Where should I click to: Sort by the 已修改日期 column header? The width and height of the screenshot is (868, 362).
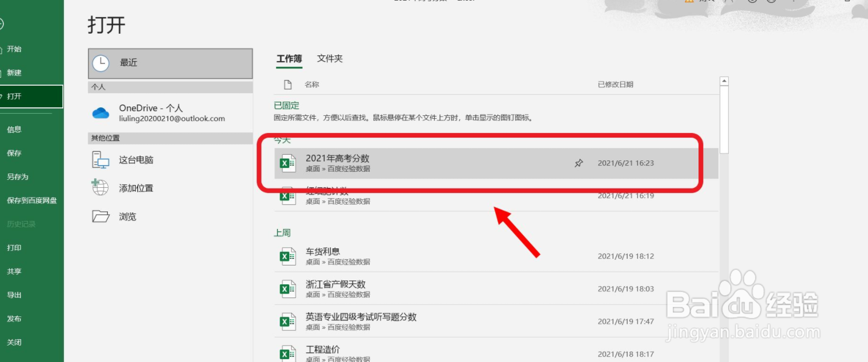point(615,85)
